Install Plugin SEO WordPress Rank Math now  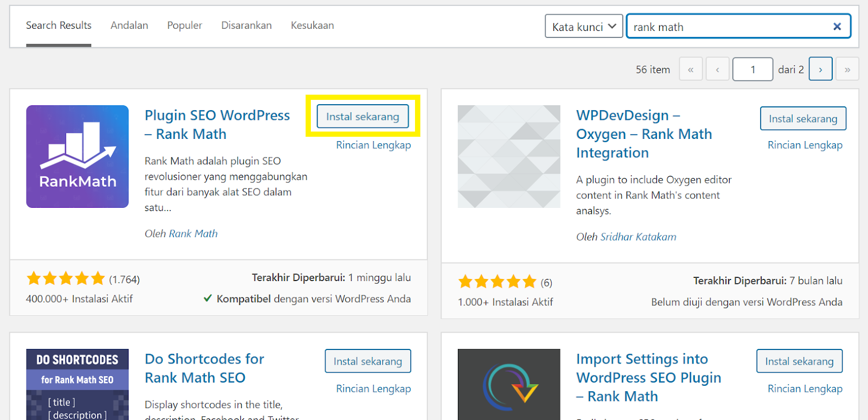coord(362,117)
